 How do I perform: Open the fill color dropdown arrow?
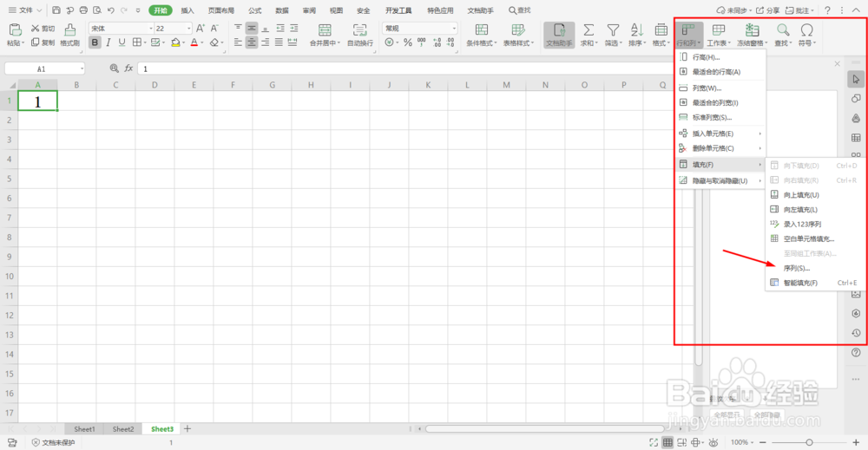184,42
